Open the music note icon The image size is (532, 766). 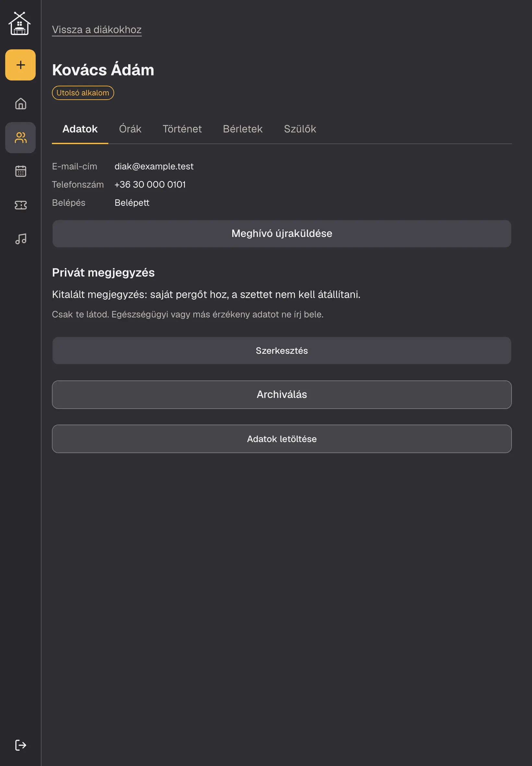[x=20, y=239]
